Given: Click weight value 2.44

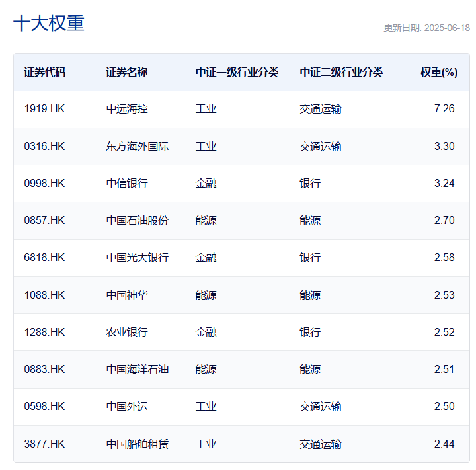Looking at the screenshot, I should coord(444,444).
